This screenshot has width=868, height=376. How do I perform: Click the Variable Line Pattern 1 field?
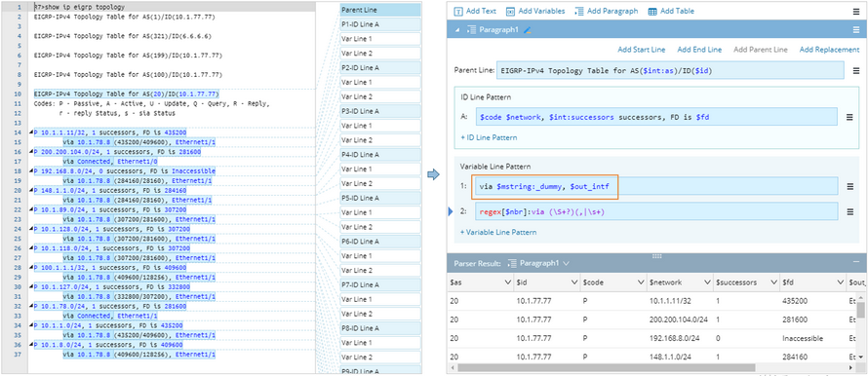click(654, 187)
